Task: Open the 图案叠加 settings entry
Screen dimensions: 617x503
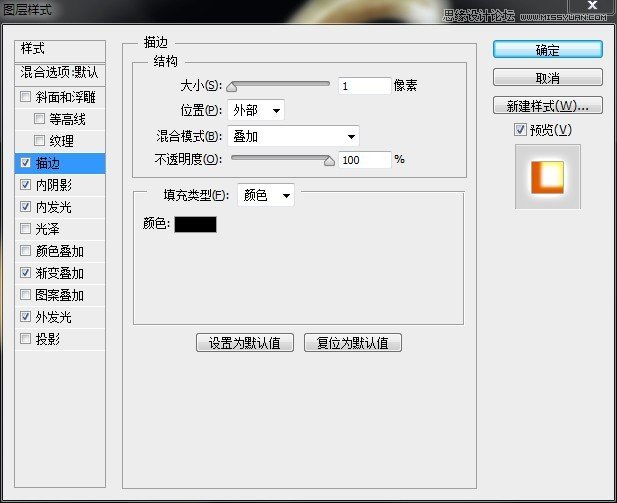Action: point(59,295)
